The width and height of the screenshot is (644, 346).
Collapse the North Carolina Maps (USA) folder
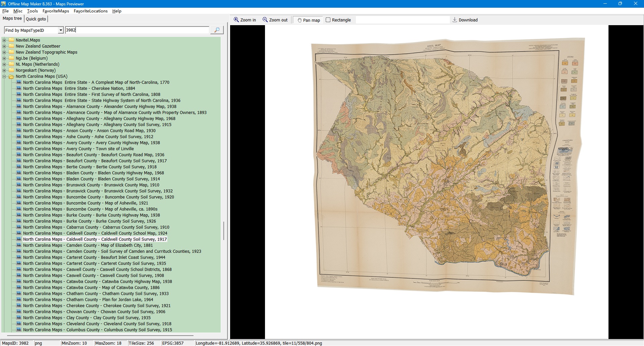coord(4,76)
